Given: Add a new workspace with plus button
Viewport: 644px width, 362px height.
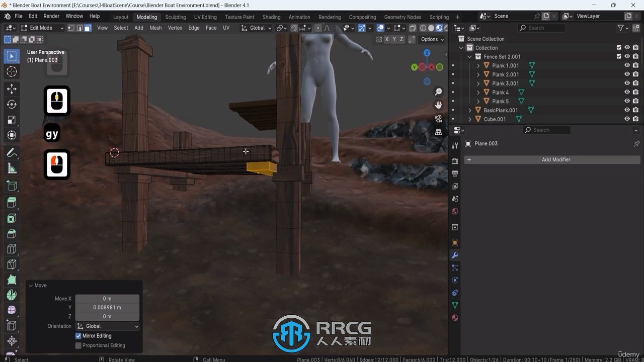Looking at the screenshot, I should (x=457, y=17).
